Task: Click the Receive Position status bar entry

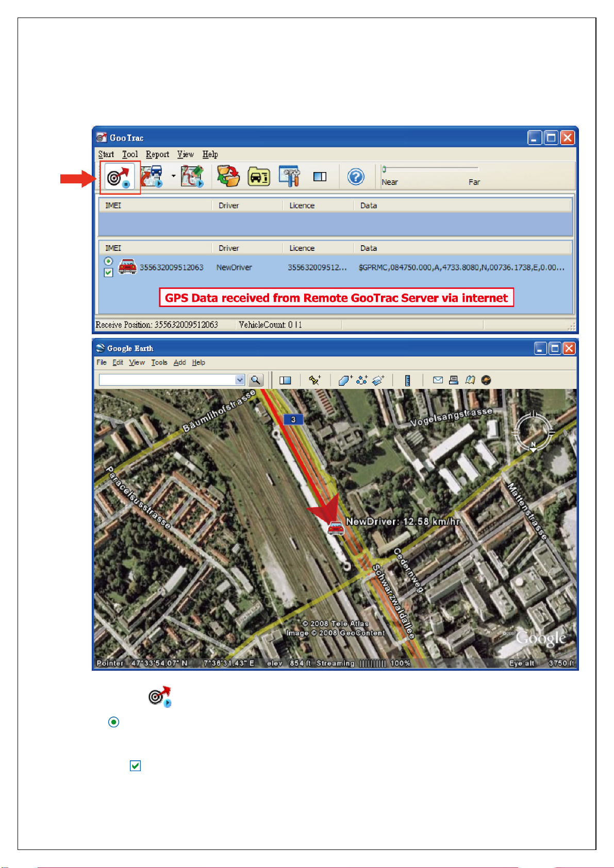Action: (157, 325)
